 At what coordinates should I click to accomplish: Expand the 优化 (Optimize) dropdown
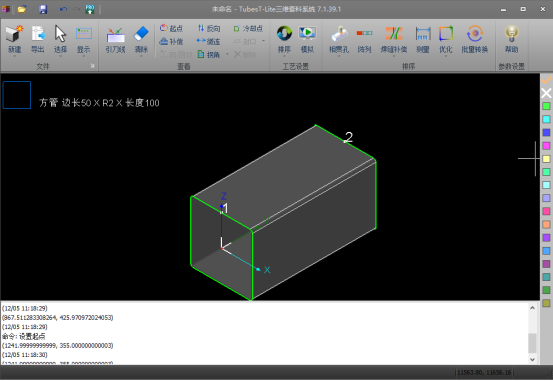tap(445, 56)
